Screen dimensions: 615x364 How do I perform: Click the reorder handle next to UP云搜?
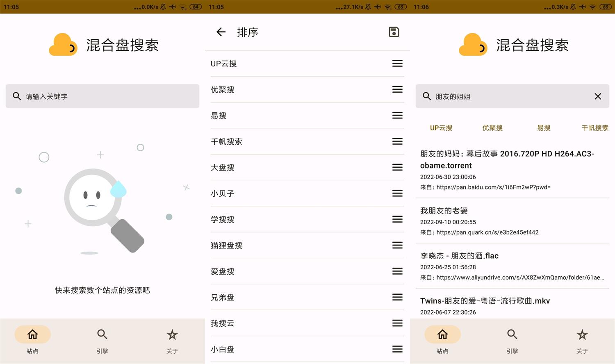397,63
